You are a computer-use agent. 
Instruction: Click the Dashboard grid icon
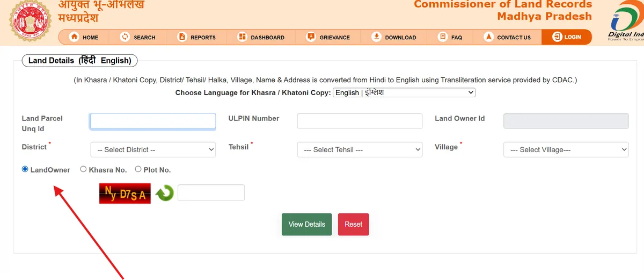[242, 37]
